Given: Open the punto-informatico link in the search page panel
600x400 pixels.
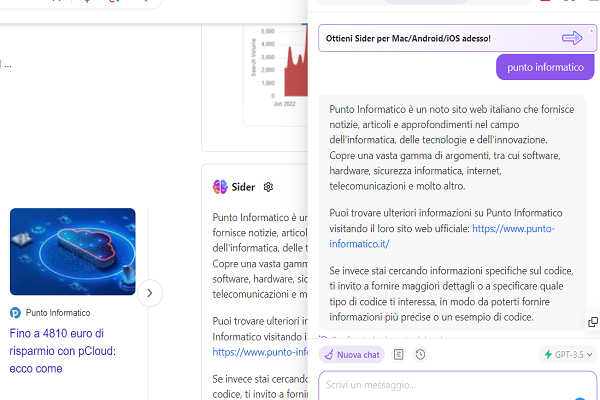Looking at the screenshot, I should tap(260, 352).
